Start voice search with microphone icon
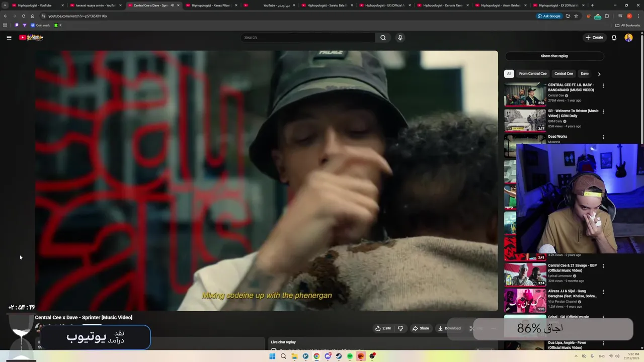This screenshot has width=644, height=362. pyautogui.click(x=400, y=37)
